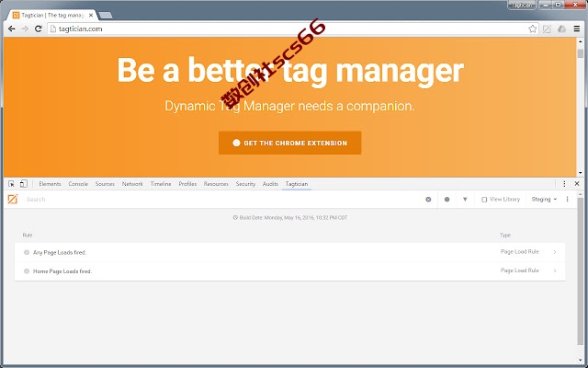Screen dimensions: 588x368
Task: Click the DevTools panel scrollbar down arrow
Action: tap(580, 360)
